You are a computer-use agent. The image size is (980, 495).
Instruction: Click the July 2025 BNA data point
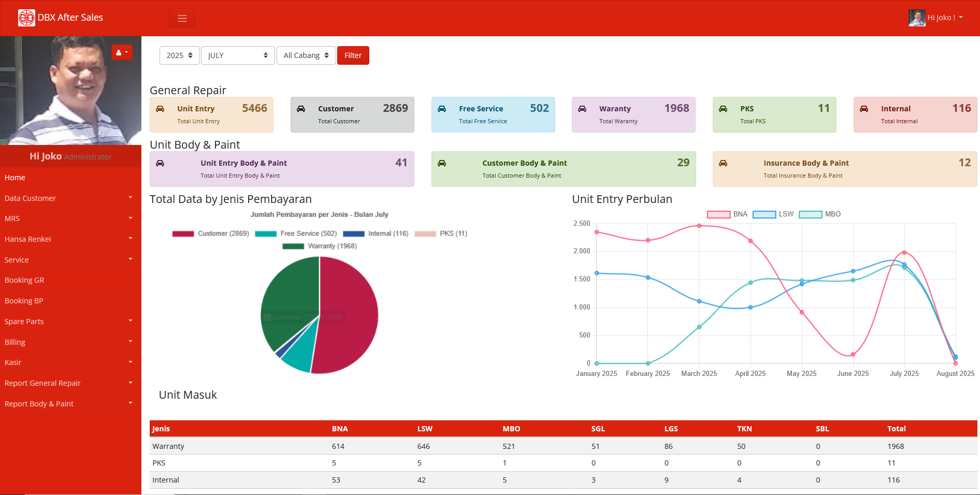tap(904, 253)
